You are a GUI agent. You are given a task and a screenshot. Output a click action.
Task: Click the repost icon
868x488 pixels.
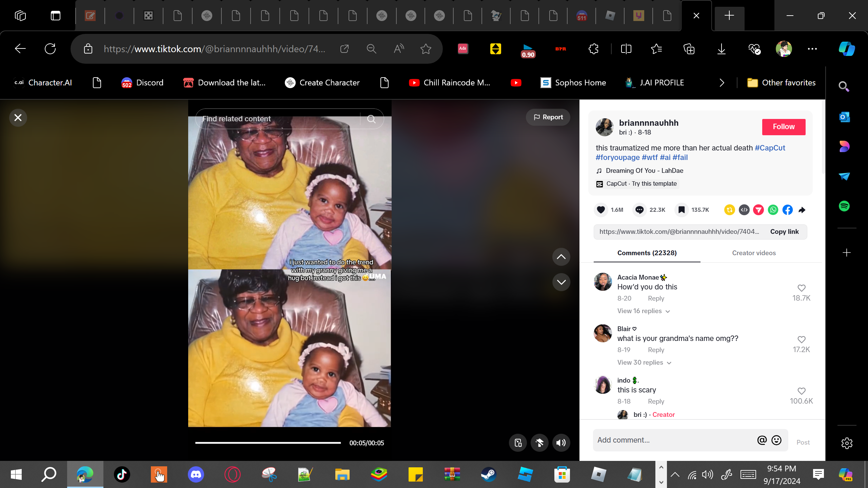click(x=729, y=210)
